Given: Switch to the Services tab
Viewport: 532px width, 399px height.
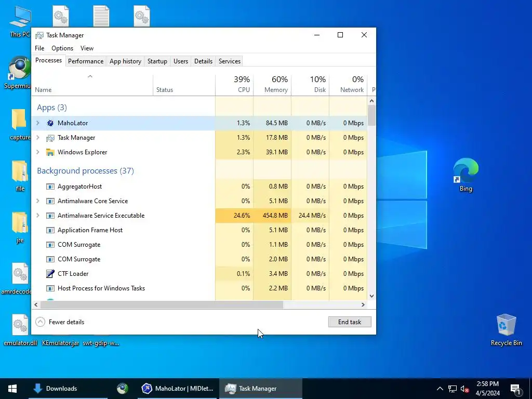Looking at the screenshot, I should click(x=229, y=61).
